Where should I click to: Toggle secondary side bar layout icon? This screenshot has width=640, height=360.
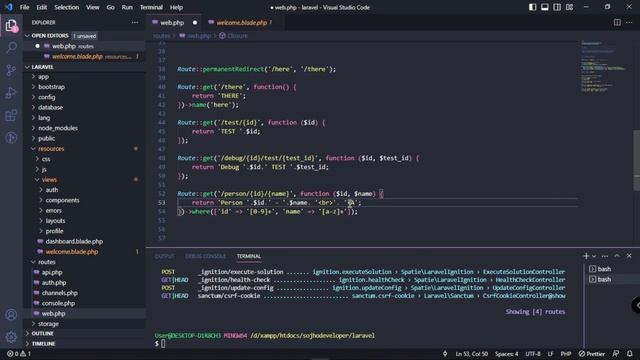click(x=557, y=7)
